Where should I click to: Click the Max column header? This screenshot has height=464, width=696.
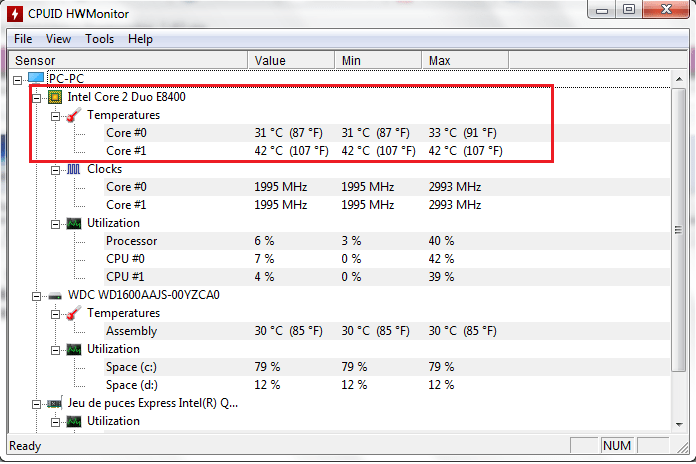click(439, 61)
